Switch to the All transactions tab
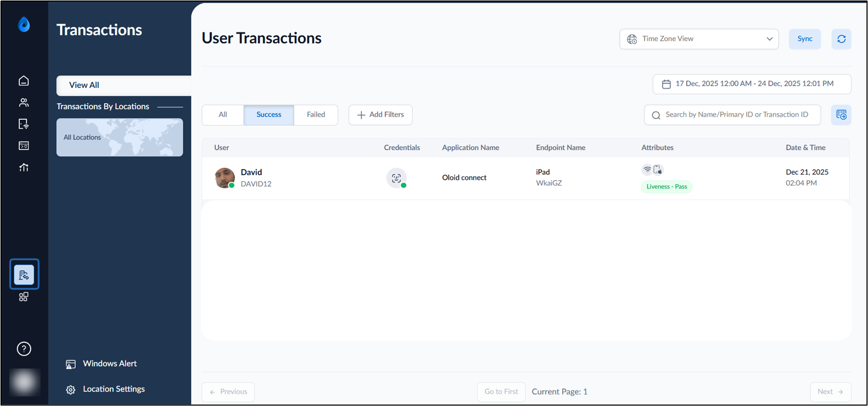The width and height of the screenshot is (868, 406). pos(223,115)
